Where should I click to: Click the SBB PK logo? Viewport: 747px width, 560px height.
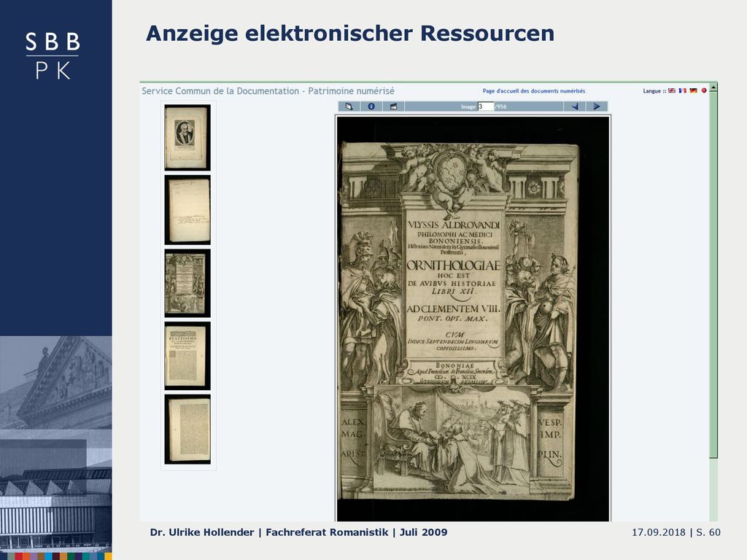pyautogui.click(x=53, y=55)
